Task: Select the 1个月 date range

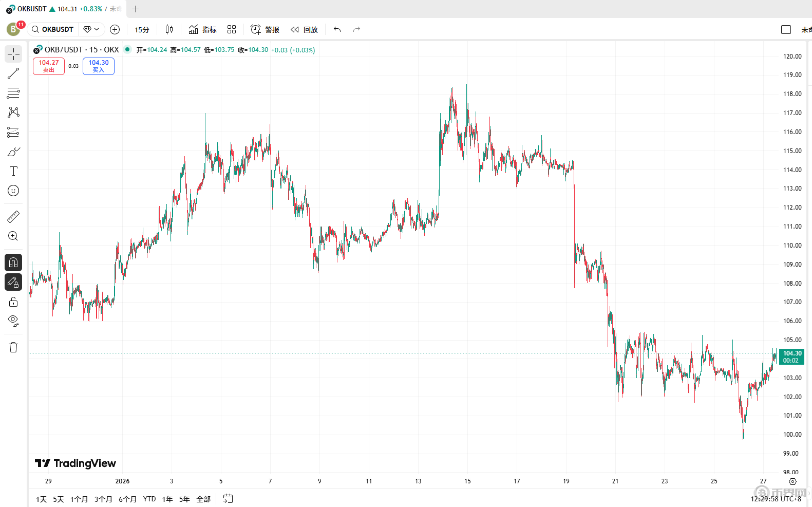Action: pos(79,499)
